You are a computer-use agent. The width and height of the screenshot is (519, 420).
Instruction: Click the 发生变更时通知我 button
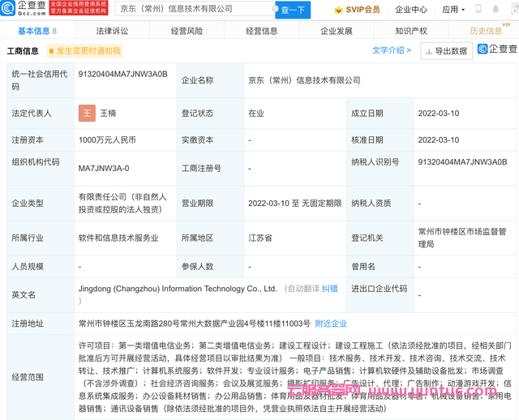click(x=82, y=51)
